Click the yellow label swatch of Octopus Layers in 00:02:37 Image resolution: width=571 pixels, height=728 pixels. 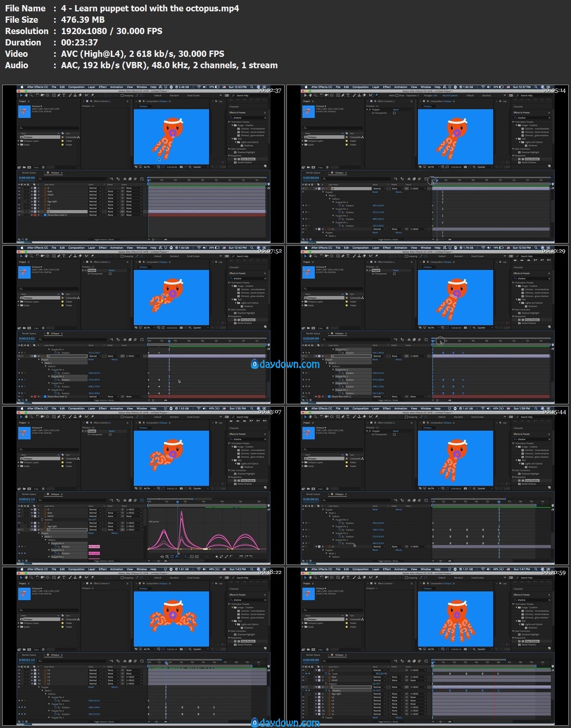[x=62, y=141]
